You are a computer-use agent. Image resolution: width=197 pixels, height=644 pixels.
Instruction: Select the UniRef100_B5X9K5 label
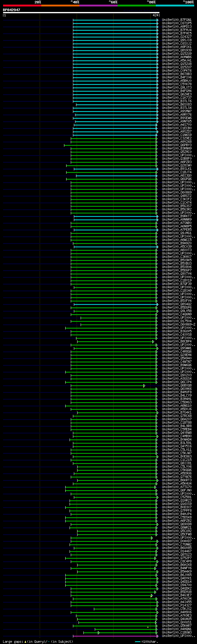coord(177,260)
